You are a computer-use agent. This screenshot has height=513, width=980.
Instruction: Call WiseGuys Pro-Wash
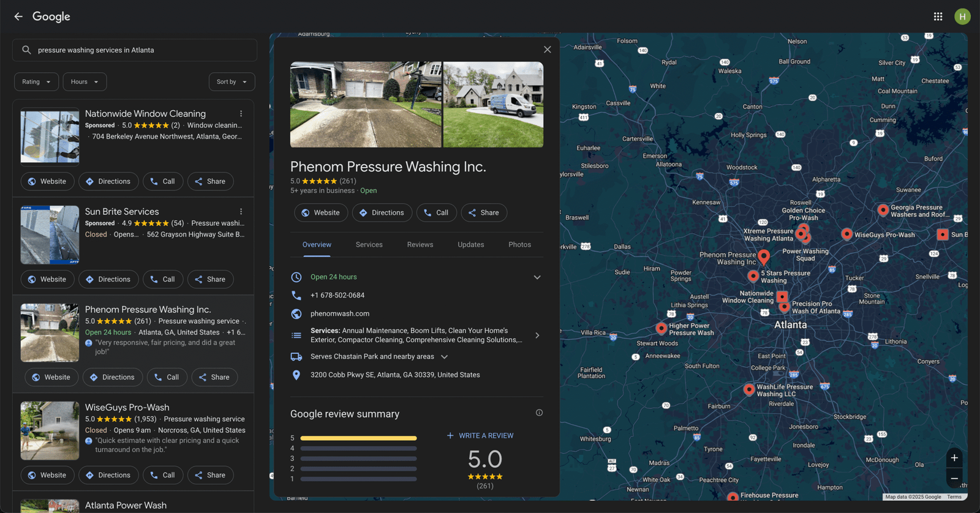pos(163,475)
